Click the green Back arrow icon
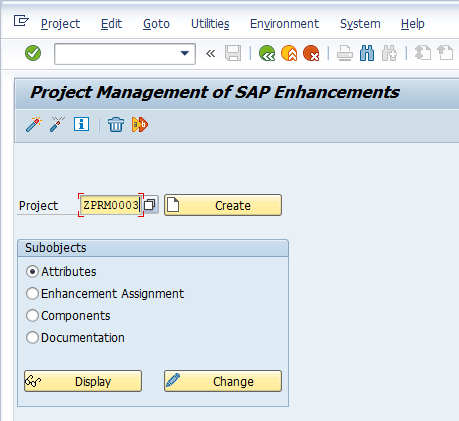Image resolution: width=459 pixels, height=421 pixels. 267,53
